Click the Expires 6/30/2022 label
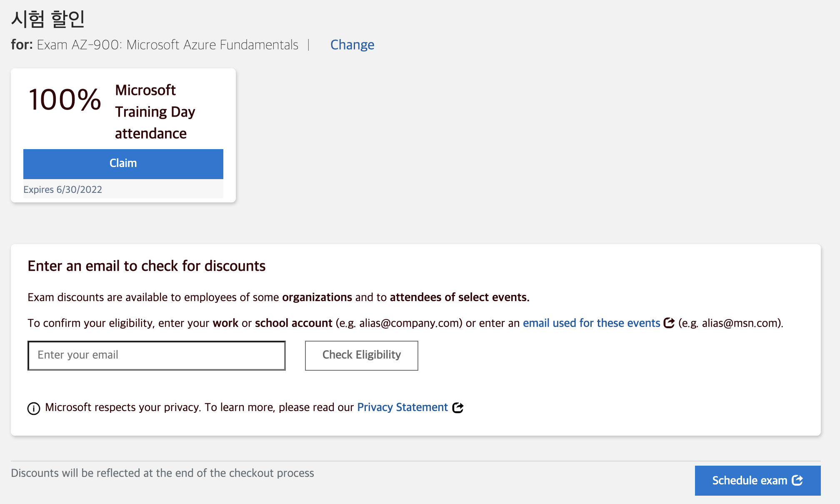 tap(62, 190)
